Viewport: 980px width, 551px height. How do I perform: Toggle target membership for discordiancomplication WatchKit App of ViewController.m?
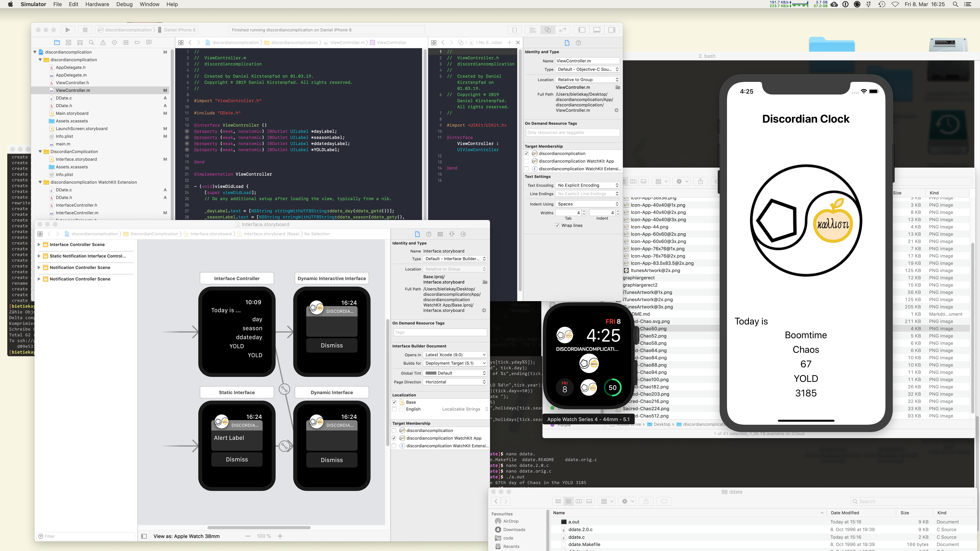527,161
